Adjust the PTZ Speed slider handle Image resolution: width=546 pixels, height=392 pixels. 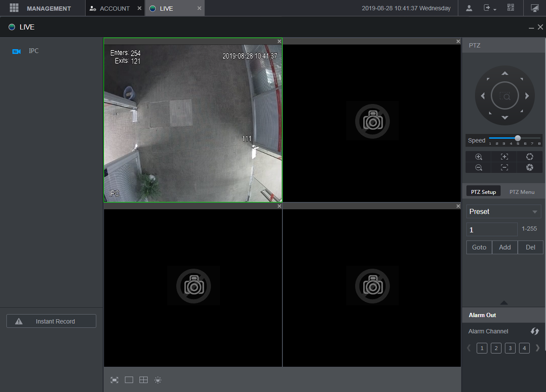coord(518,138)
